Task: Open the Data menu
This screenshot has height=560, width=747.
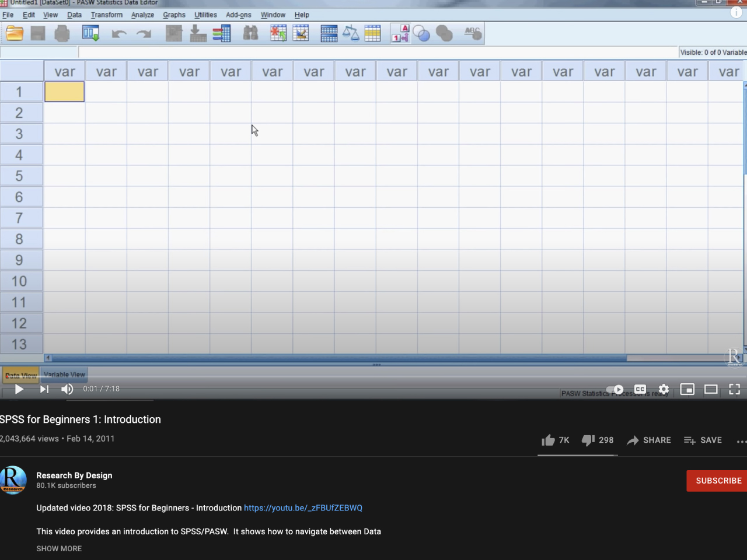Action: tap(74, 15)
